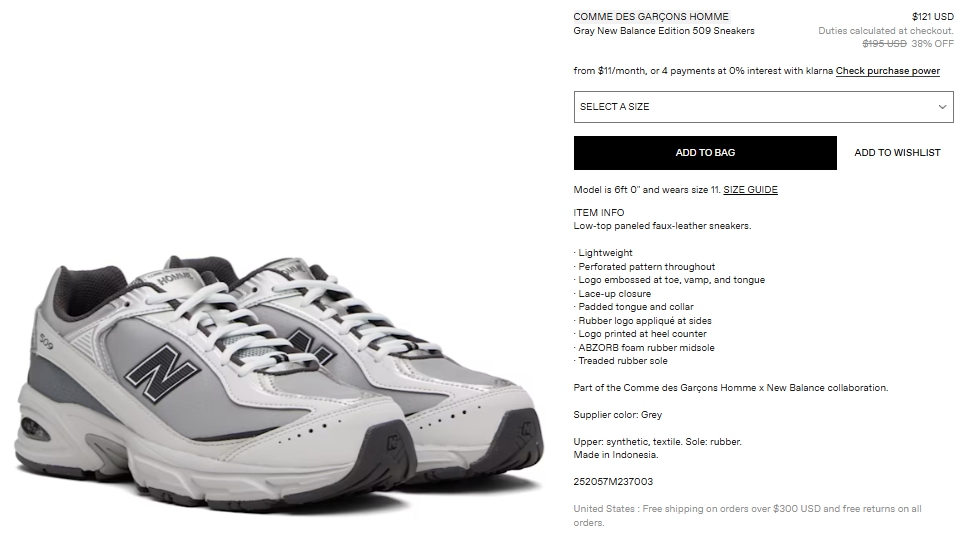968x541 pixels.
Task: Click the product code 252057M237003
Action: 613,482
